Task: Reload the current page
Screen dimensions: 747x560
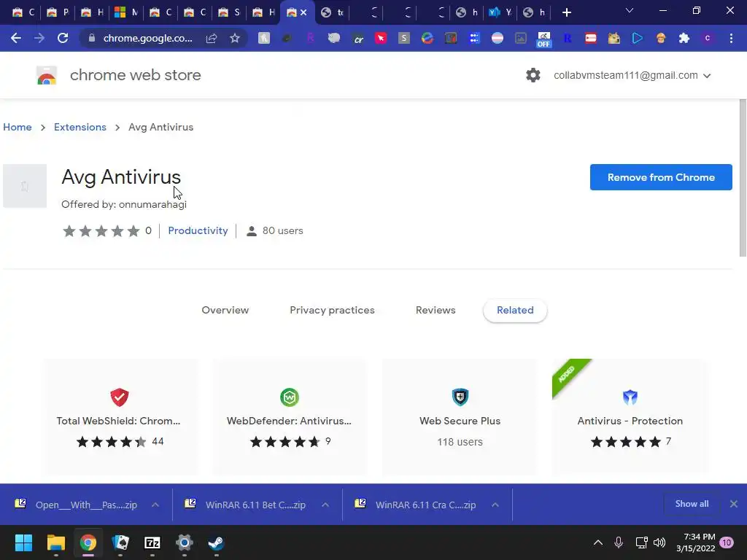Action: pos(63,38)
